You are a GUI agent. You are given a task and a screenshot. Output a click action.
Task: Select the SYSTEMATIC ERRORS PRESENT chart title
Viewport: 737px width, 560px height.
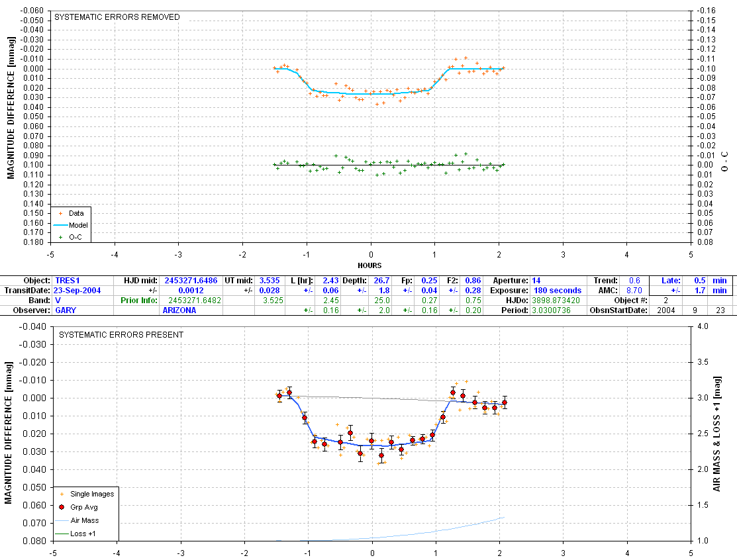pyautogui.click(x=121, y=334)
